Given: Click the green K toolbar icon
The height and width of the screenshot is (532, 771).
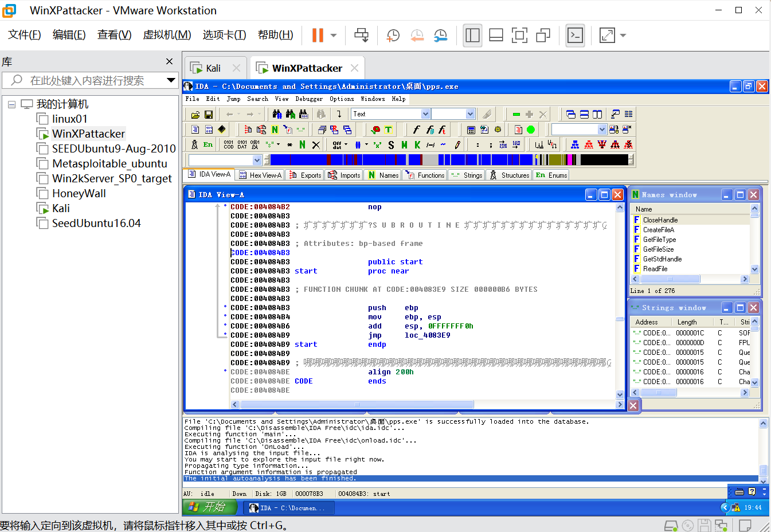Looking at the screenshot, I should pyautogui.click(x=417, y=145).
